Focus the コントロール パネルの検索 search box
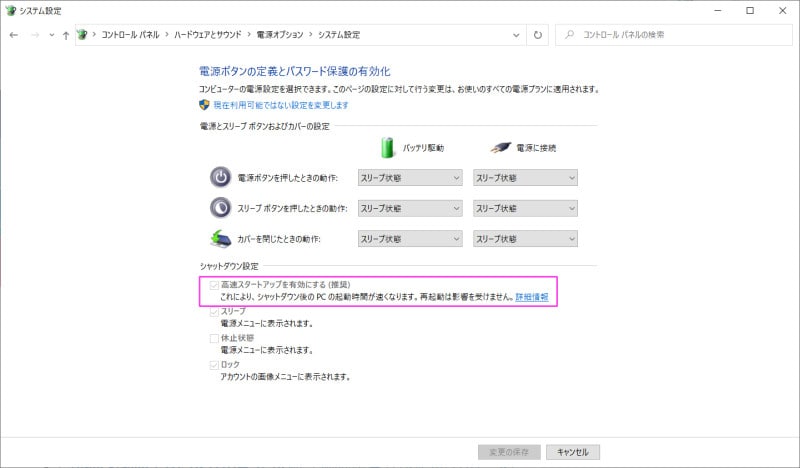The height and width of the screenshot is (468, 800). pos(673,35)
